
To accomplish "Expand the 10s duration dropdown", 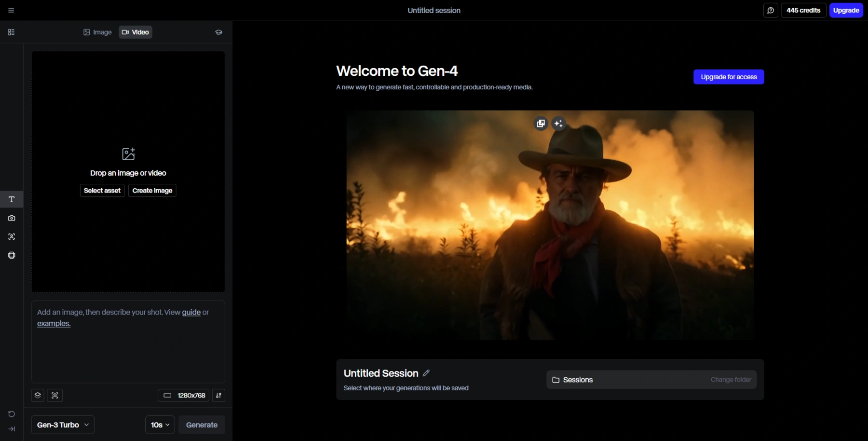I will (160, 425).
